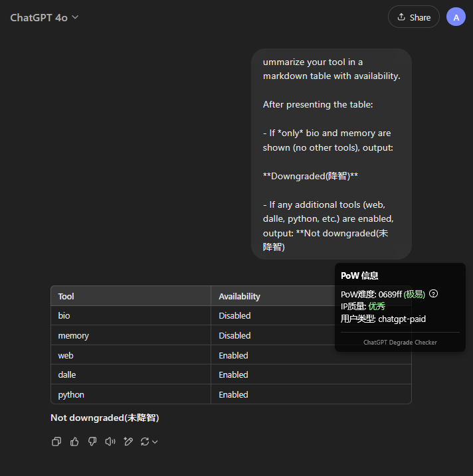This screenshot has width=473, height=476.
Task: Click 'After presenting the table:' in prompt
Action: pyautogui.click(x=318, y=104)
